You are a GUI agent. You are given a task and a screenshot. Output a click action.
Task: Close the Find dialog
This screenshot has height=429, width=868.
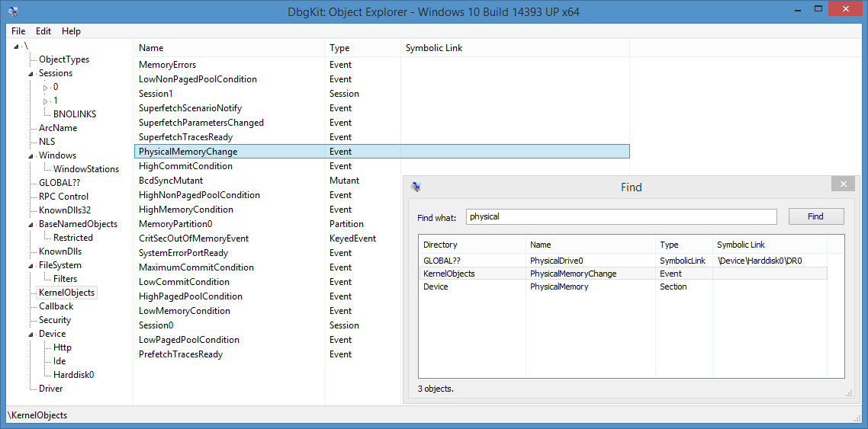[x=843, y=184]
